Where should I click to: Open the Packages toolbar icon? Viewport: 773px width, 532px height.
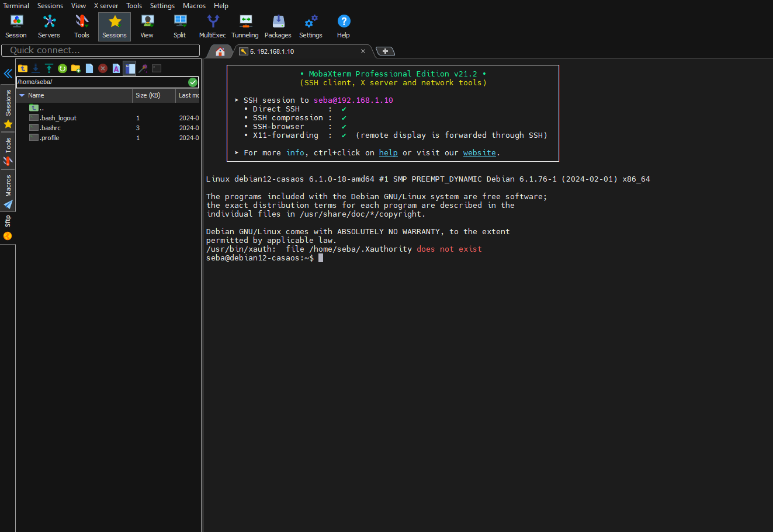click(278, 27)
